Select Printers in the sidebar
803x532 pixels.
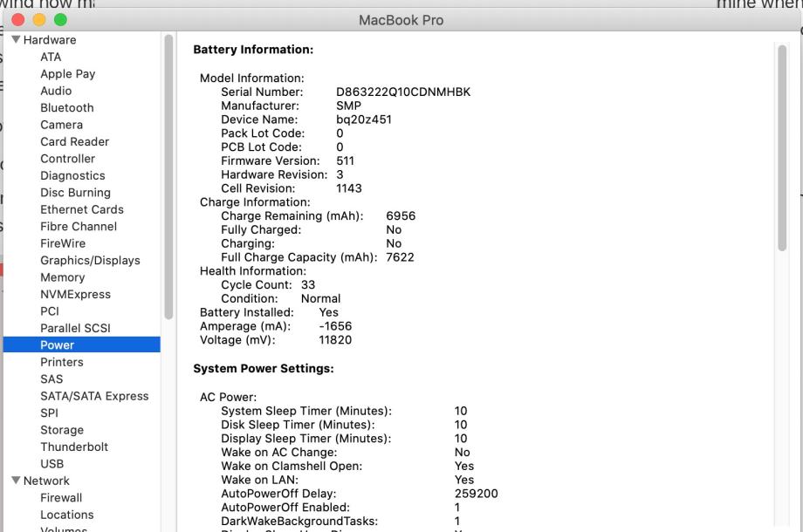[61, 362]
